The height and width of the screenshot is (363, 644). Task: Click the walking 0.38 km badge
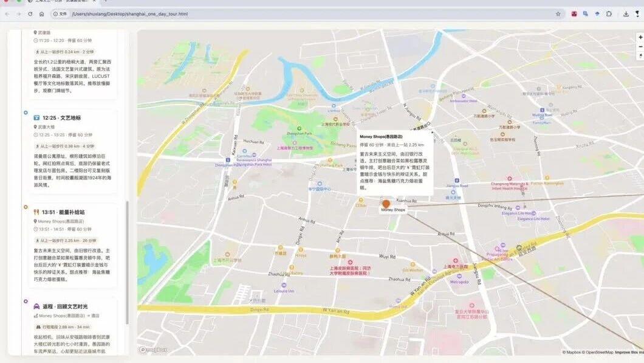click(x=65, y=147)
